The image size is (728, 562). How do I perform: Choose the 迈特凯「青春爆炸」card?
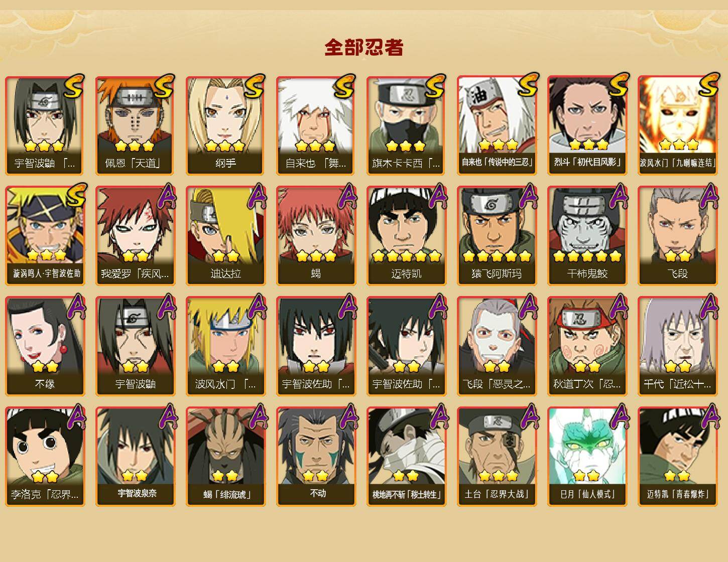pos(677,456)
